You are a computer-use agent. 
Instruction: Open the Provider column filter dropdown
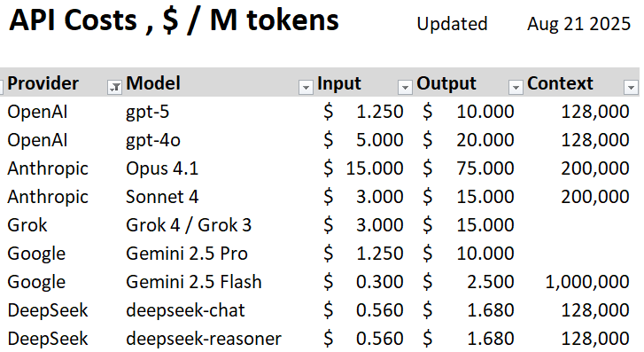point(114,87)
